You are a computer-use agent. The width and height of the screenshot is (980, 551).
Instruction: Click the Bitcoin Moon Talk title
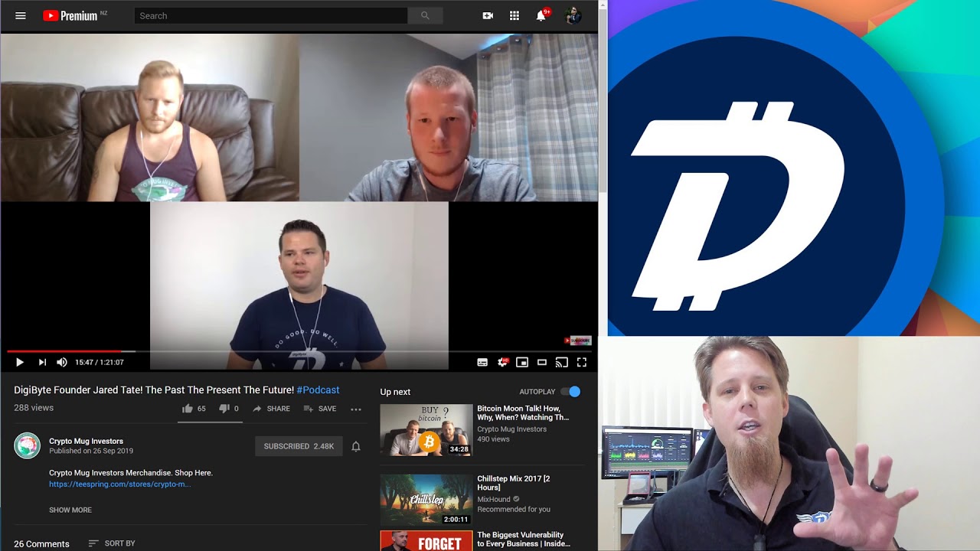(x=523, y=413)
